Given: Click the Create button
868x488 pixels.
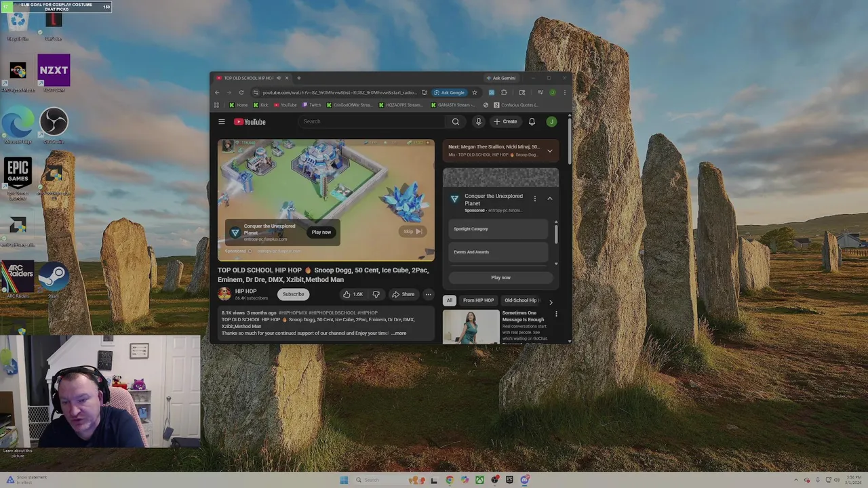Looking at the screenshot, I should [x=506, y=122].
